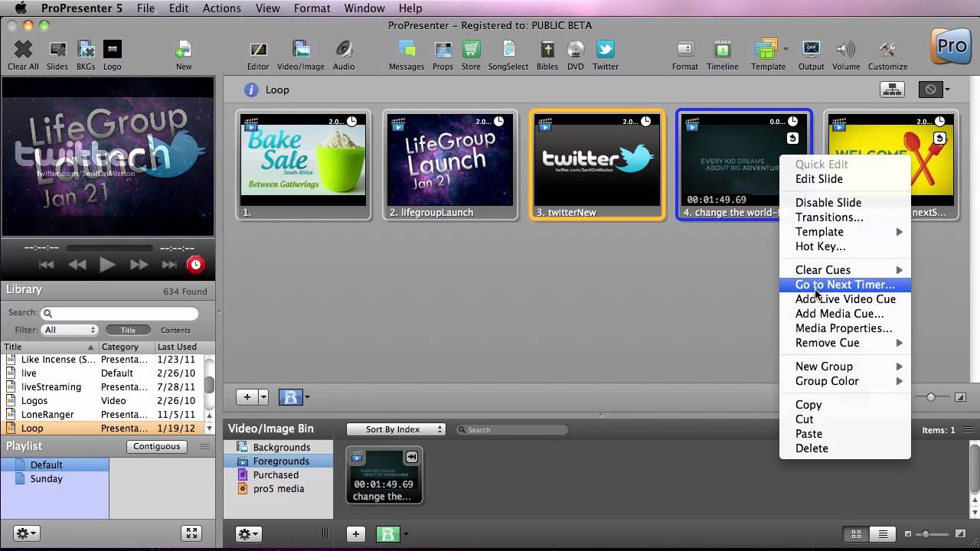This screenshot has height=551, width=980.
Task: Click the Library search field
Action: [119, 313]
